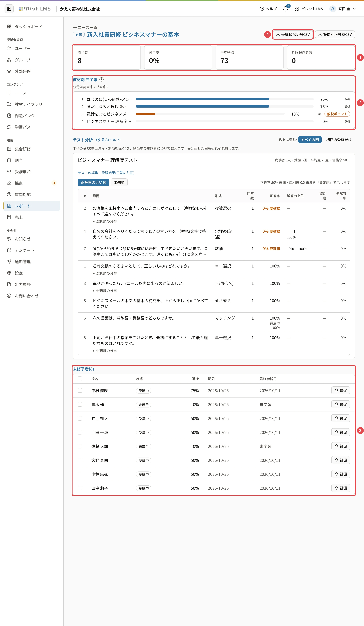Check the box for 遠藤 大輝

point(80,446)
